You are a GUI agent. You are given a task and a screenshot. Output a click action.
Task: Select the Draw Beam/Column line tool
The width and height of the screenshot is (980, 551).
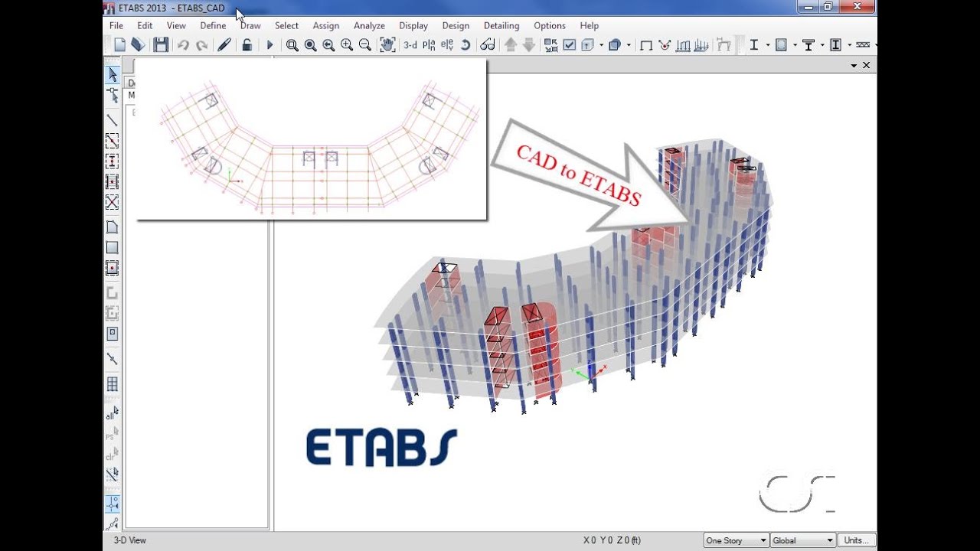(x=113, y=120)
